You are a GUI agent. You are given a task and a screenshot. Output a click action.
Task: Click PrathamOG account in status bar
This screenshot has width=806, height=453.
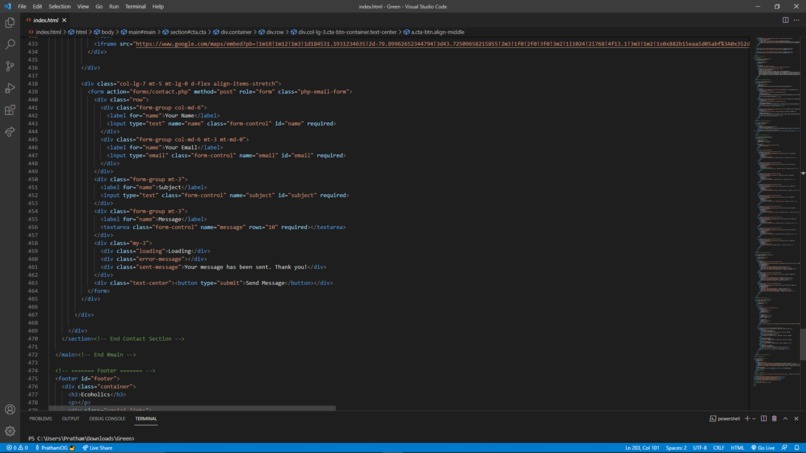(x=54, y=448)
